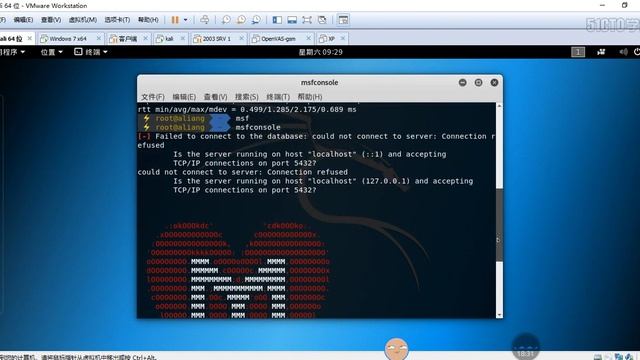The width and height of the screenshot is (640, 360).
Task: Open the power options dropdown arrow beside pause
Action: click(185, 20)
